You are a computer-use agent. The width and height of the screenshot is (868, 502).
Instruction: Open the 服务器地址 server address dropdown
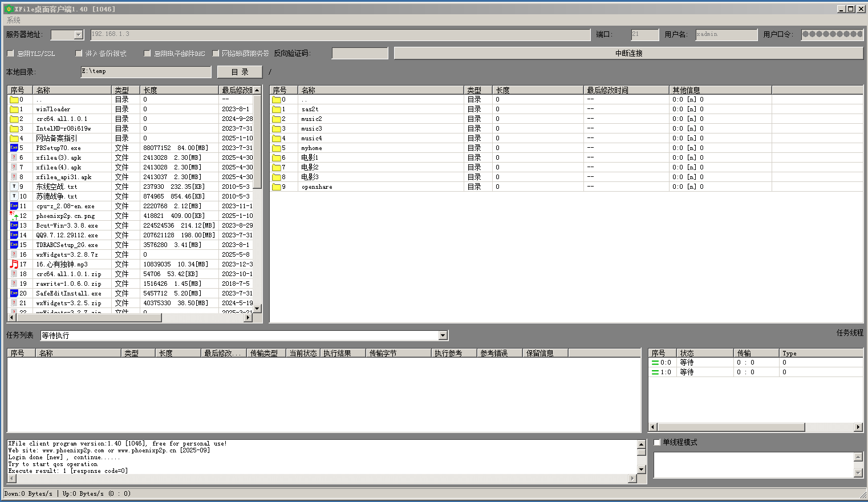click(79, 35)
